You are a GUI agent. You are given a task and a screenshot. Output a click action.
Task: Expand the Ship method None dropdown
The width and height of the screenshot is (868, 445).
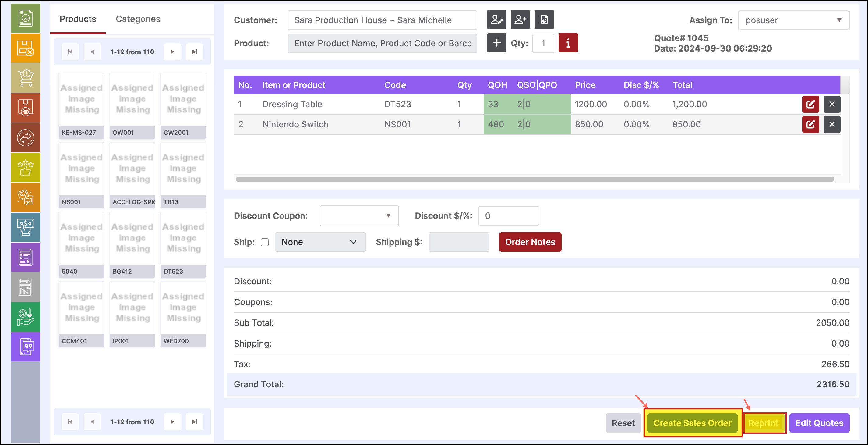320,242
